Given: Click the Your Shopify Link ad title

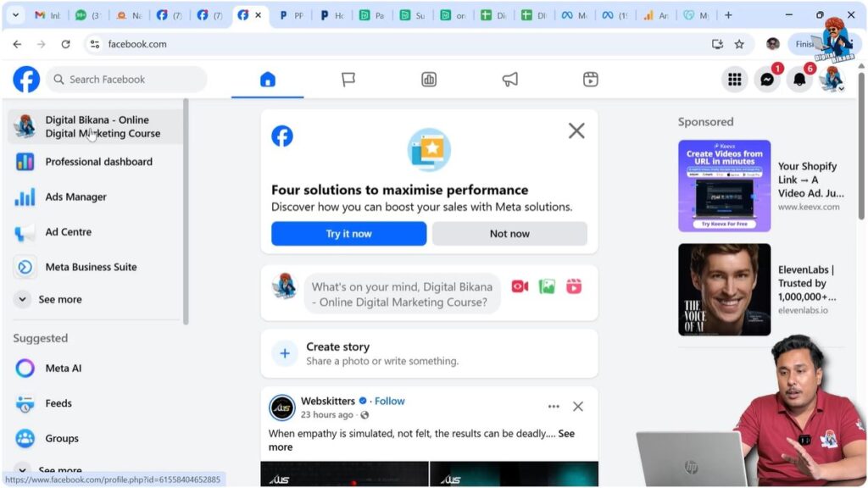Looking at the screenshot, I should (x=811, y=180).
